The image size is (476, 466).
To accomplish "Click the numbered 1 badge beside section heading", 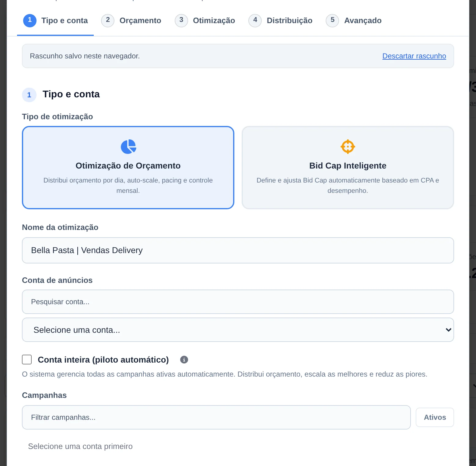I will [x=29, y=95].
